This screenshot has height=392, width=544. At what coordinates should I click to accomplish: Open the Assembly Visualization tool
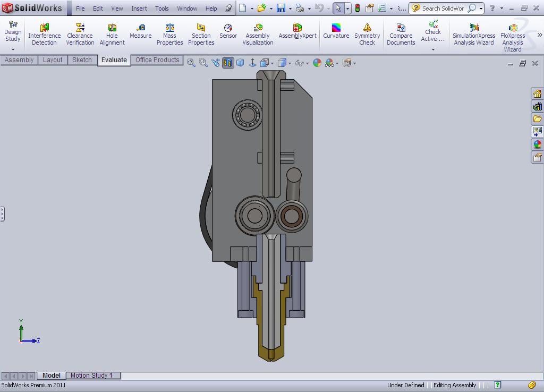click(x=258, y=32)
